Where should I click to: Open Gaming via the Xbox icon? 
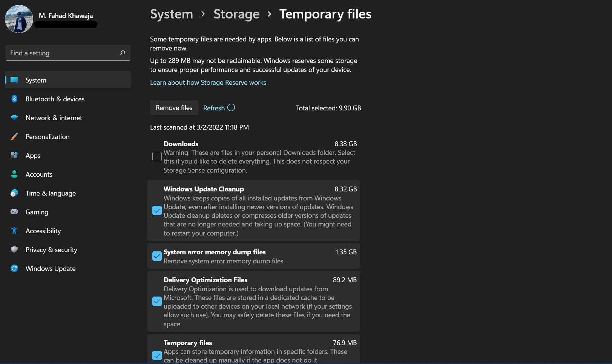(x=14, y=212)
